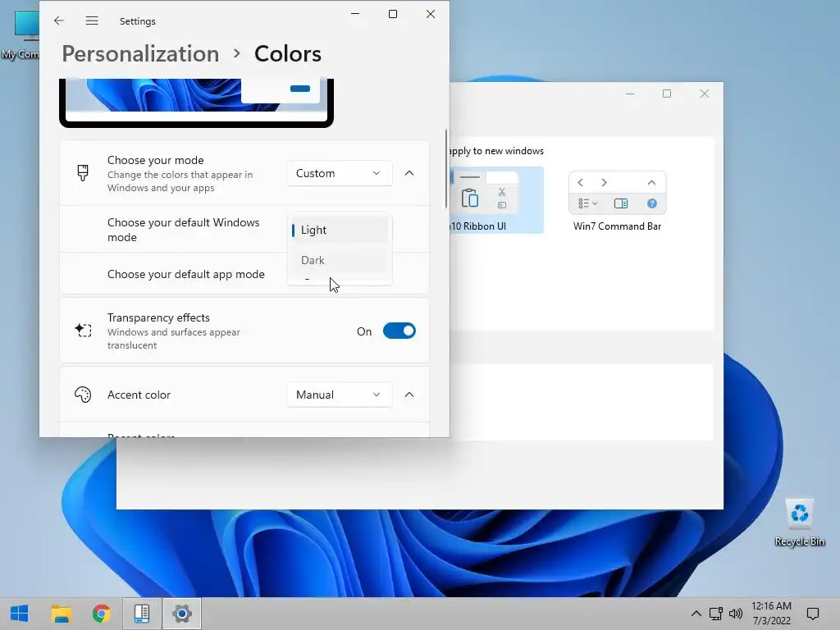The width and height of the screenshot is (840, 630).
Task: Click the Choose your mode paintbrush icon
Action: [x=83, y=173]
